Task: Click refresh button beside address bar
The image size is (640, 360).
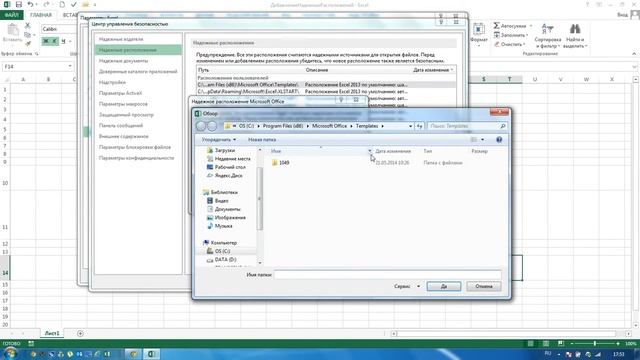Action: click(x=420, y=126)
